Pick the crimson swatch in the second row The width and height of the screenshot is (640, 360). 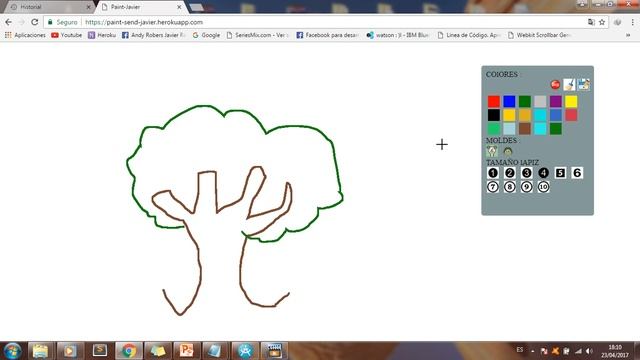(x=571, y=115)
